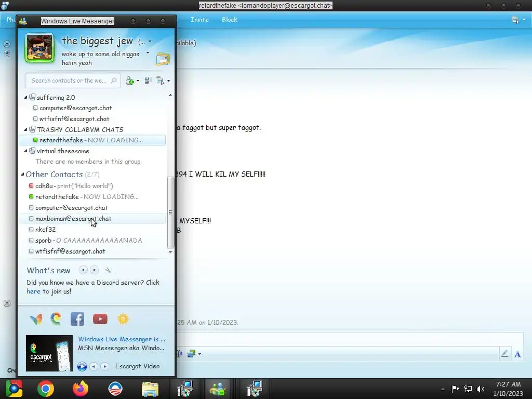Viewport: 532px width, 399px height.
Task: Open the dropdown arrow beside Add a contact
Action: point(138,81)
